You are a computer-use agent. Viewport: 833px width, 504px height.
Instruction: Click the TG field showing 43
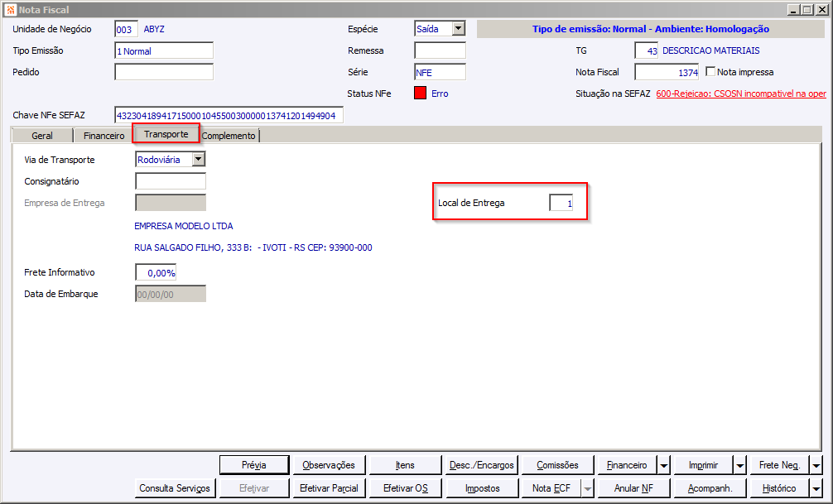coord(647,51)
